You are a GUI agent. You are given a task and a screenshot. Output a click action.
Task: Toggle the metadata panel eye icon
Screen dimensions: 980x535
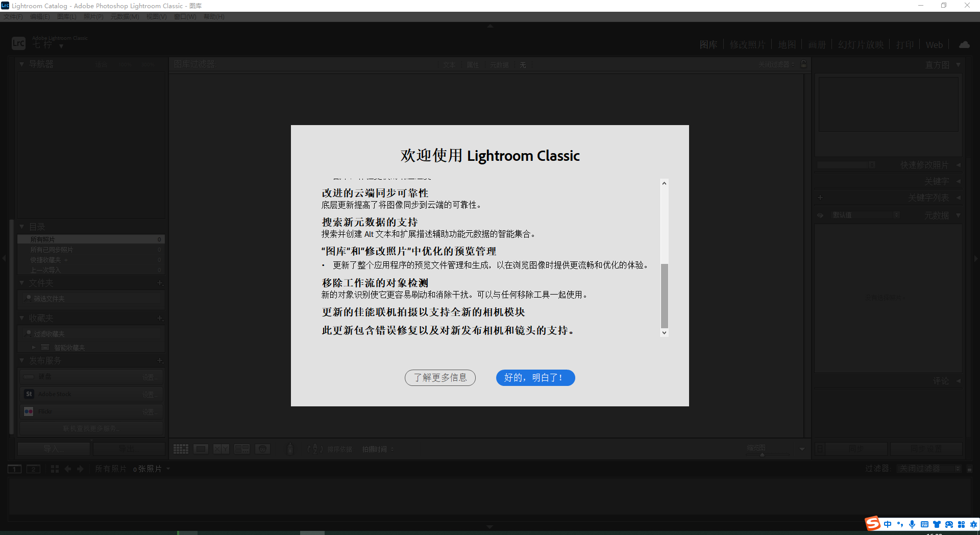(x=820, y=215)
